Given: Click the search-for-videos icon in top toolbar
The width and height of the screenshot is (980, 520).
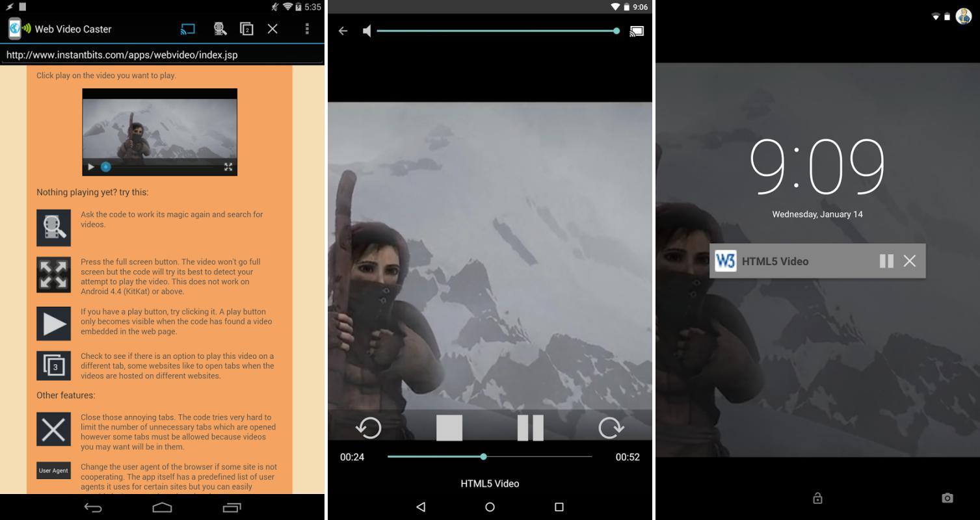Looking at the screenshot, I should pyautogui.click(x=220, y=29).
